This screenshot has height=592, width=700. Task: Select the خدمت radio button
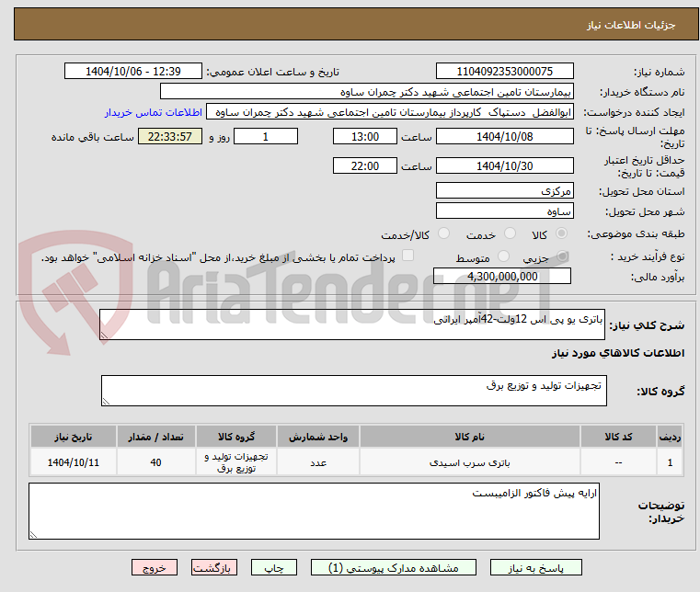[x=510, y=233]
